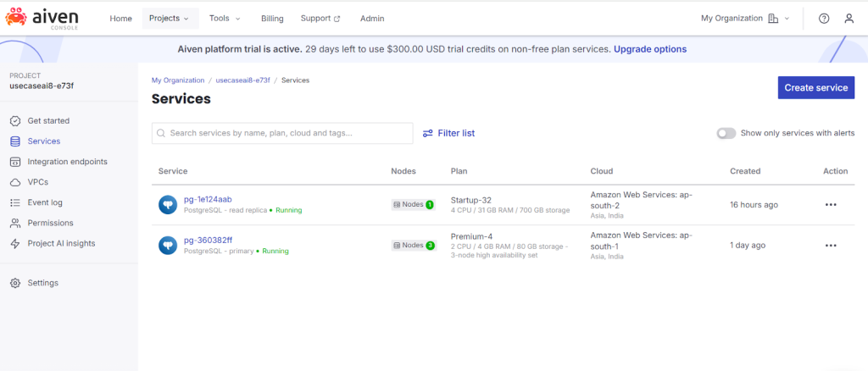Click PostgreSQL icon for pg-360382ff
The image size is (868, 371).
click(168, 246)
